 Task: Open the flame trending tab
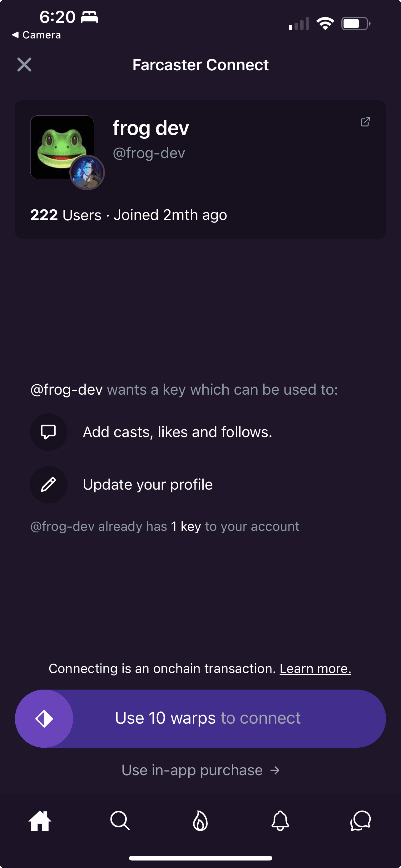point(200,821)
